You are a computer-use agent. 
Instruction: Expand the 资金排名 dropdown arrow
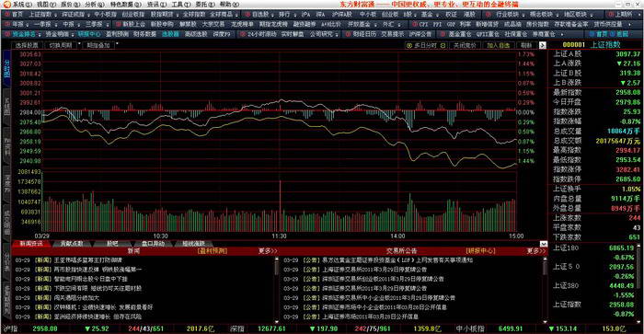coord(40,35)
